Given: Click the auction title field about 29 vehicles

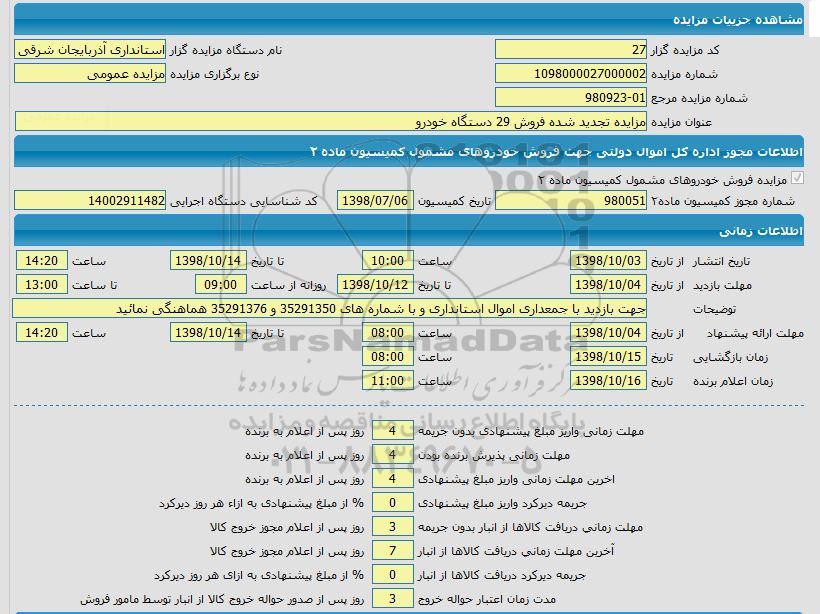Looking at the screenshot, I should point(331,121).
